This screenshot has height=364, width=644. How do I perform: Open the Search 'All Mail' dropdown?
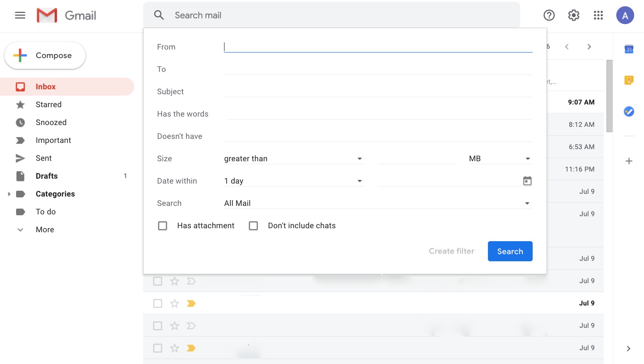(x=378, y=203)
